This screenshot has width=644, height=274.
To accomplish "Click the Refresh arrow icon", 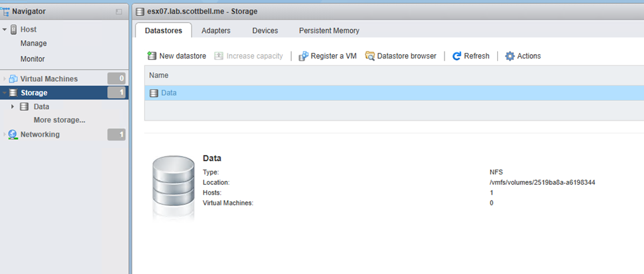I will click(x=457, y=56).
